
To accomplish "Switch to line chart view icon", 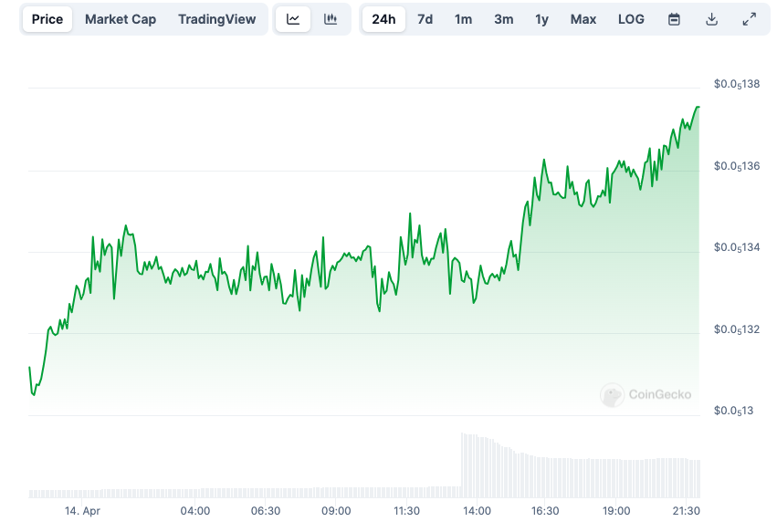I will click(293, 19).
